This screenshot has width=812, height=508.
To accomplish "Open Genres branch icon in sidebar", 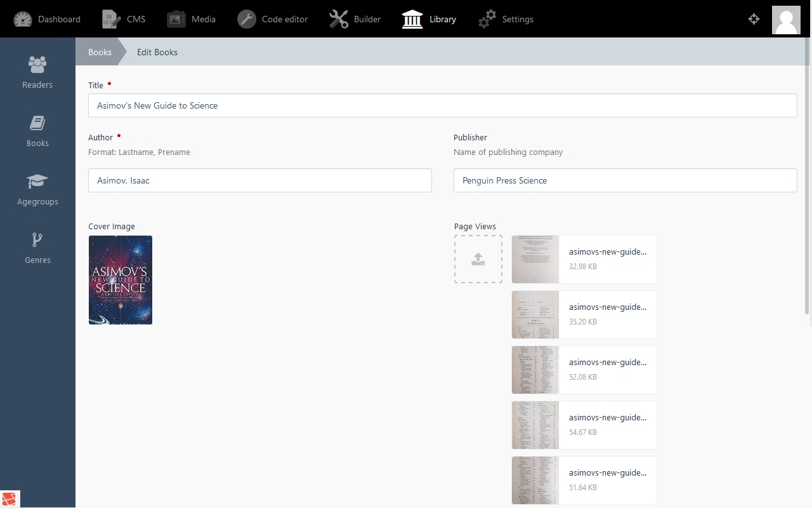I will click(37, 240).
